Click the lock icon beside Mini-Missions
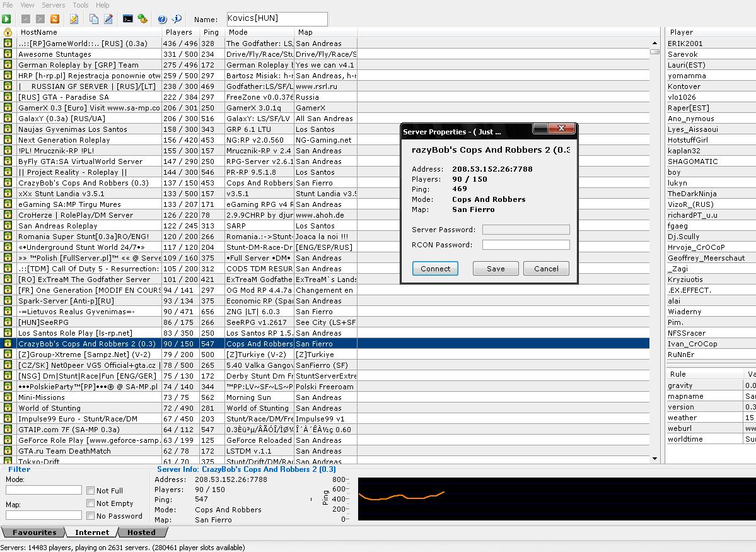This screenshot has width=756, height=552. 8,397
